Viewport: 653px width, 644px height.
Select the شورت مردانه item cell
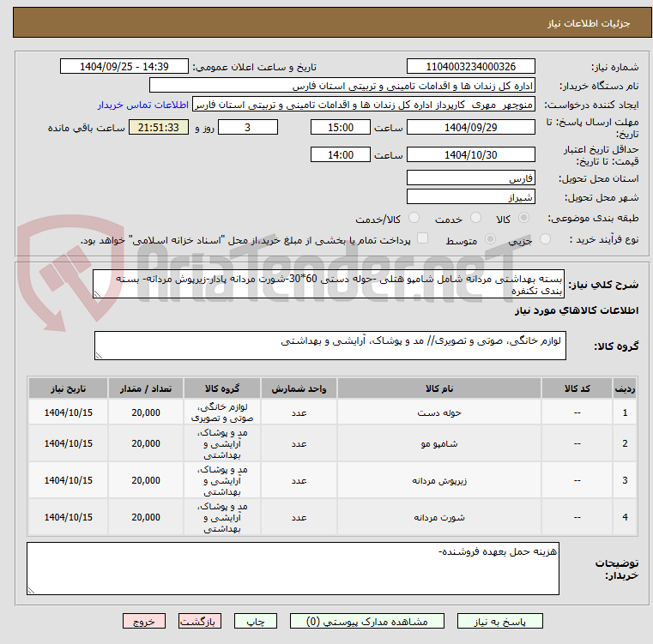[x=439, y=517]
